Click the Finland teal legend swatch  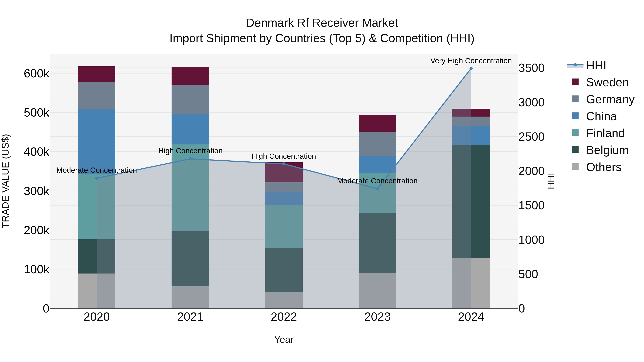(x=575, y=133)
